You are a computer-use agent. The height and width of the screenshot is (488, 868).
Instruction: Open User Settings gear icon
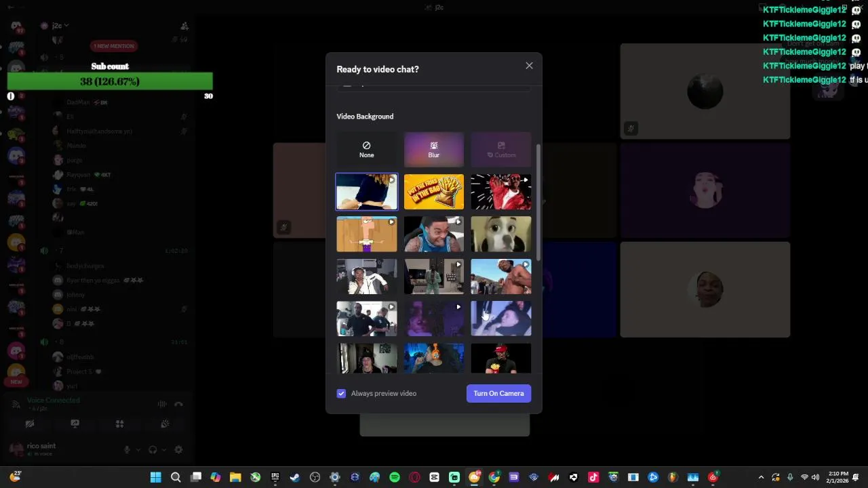(179, 449)
